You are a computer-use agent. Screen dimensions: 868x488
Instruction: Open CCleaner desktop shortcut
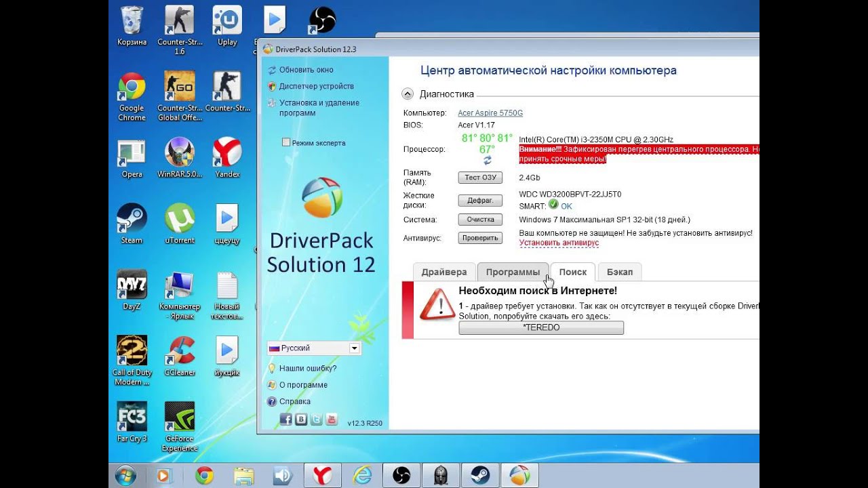pos(180,357)
